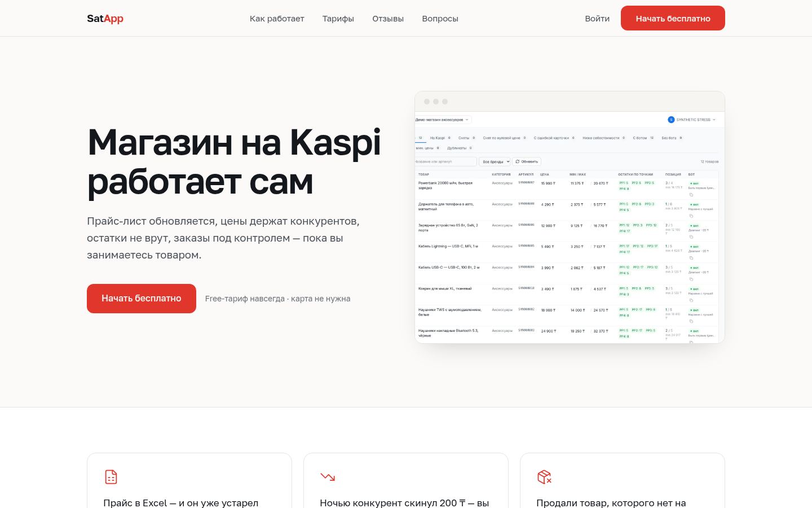Click the copy icon in the Кабель USB-C 100 Вт row

pos(691,279)
